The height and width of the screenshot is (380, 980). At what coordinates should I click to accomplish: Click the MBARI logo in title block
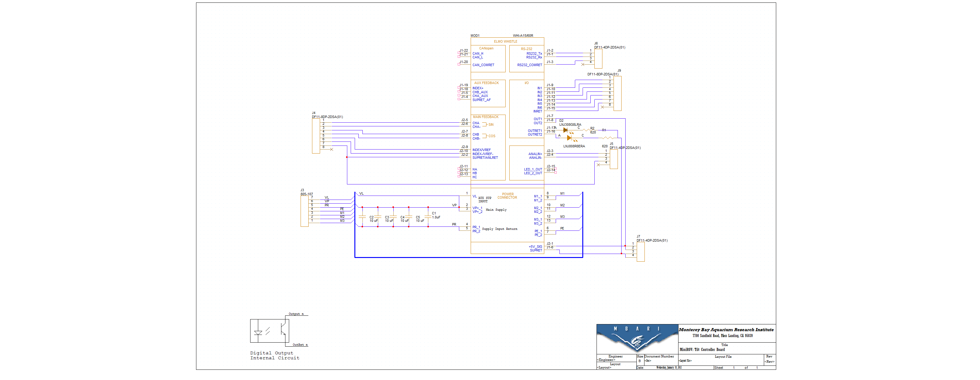coord(637,339)
